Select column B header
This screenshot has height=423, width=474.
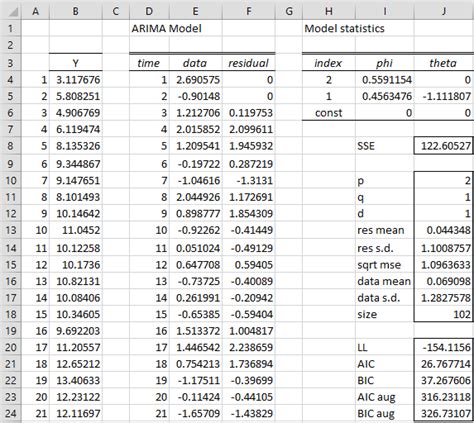76,11
